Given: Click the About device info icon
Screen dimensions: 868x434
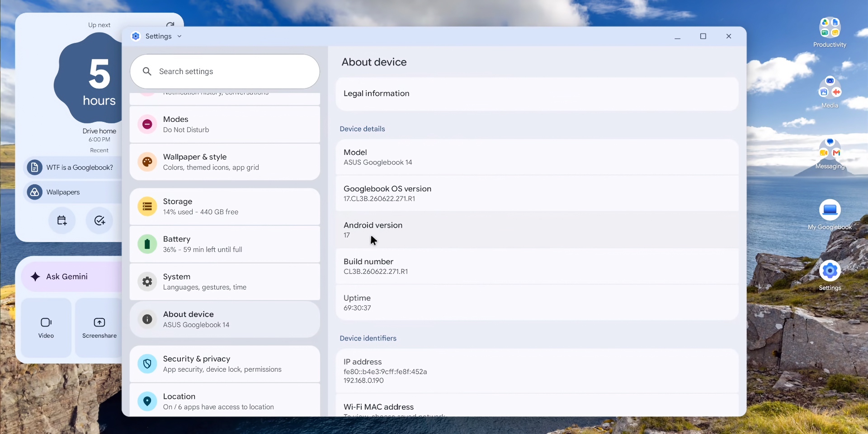Looking at the screenshot, I should tap(147, 319).
